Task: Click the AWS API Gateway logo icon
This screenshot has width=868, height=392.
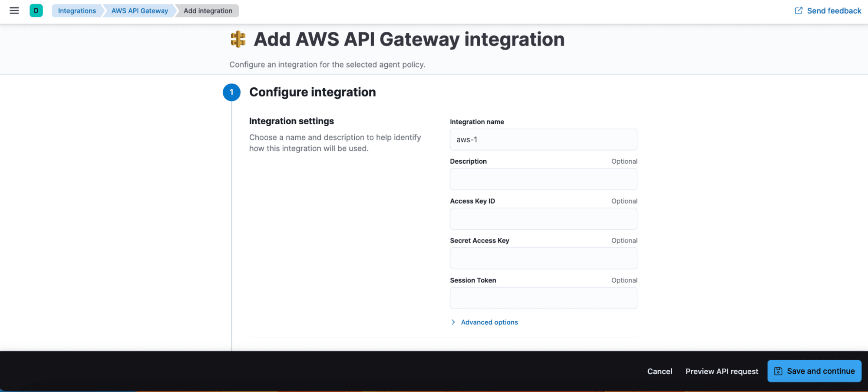Action: point(238,39)
